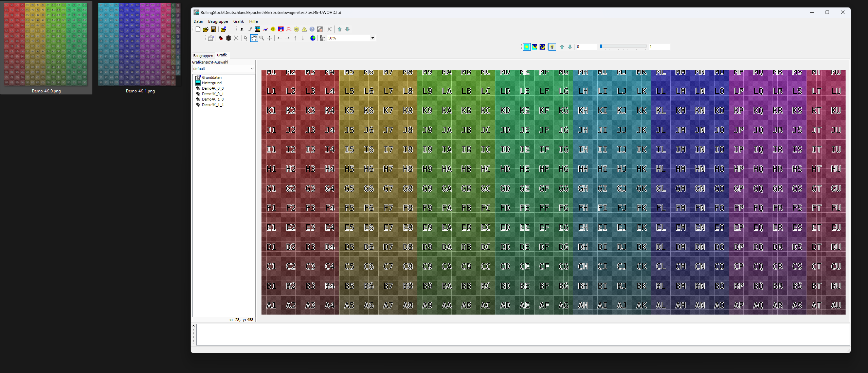Toggle the light bulb illumination button
This screenshot has height=373, width=868.
click(x=552, y=47)
